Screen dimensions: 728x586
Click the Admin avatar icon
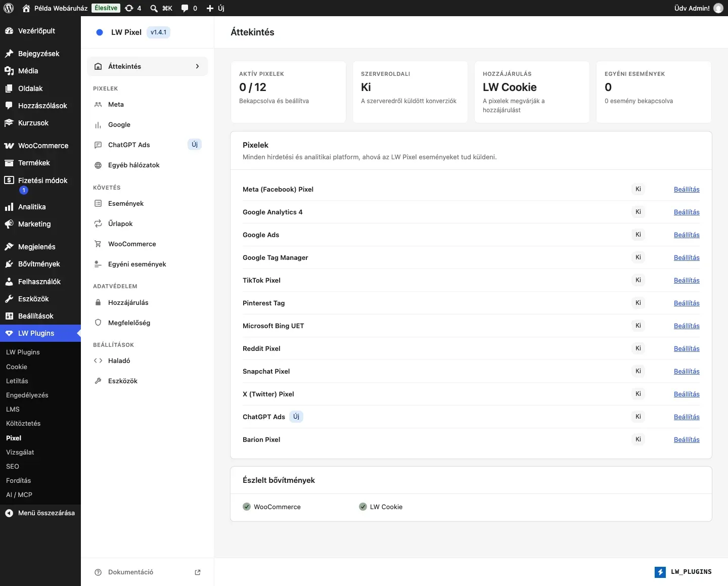[718, 8]
